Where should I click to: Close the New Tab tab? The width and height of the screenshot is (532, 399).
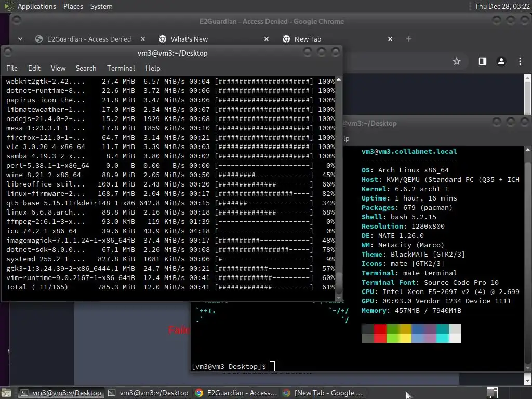(x=390, y=39)
